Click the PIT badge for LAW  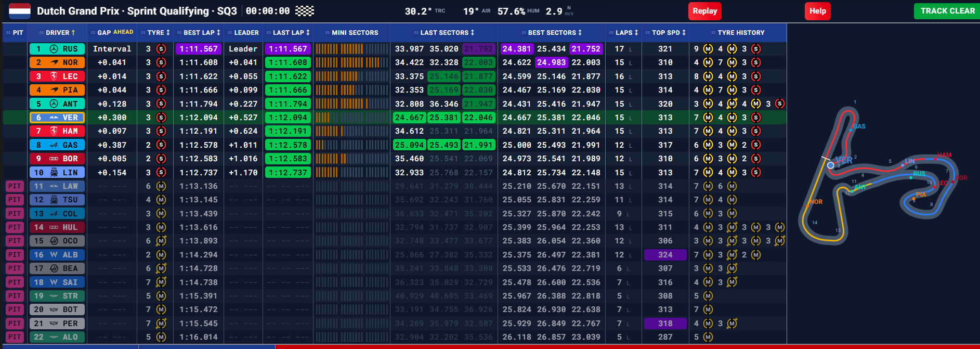coord(15,186)
